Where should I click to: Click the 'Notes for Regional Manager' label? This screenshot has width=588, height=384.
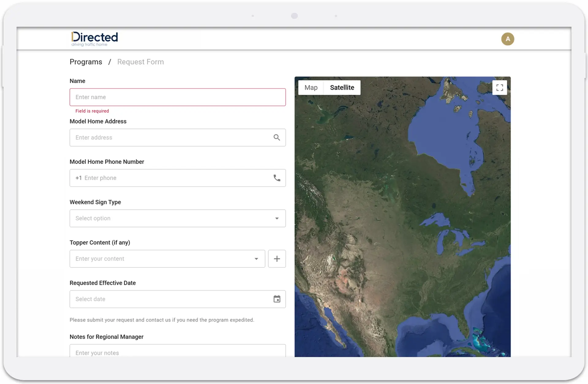click(x=107, y=337)
